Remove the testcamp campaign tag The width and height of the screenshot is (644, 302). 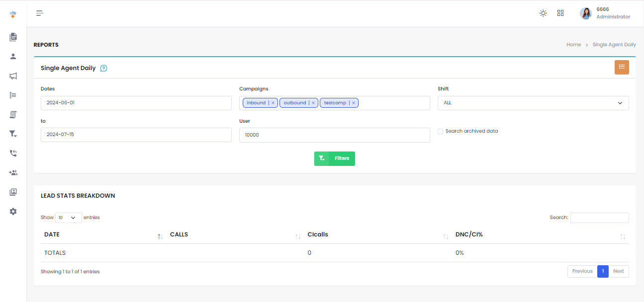point(353,103)
